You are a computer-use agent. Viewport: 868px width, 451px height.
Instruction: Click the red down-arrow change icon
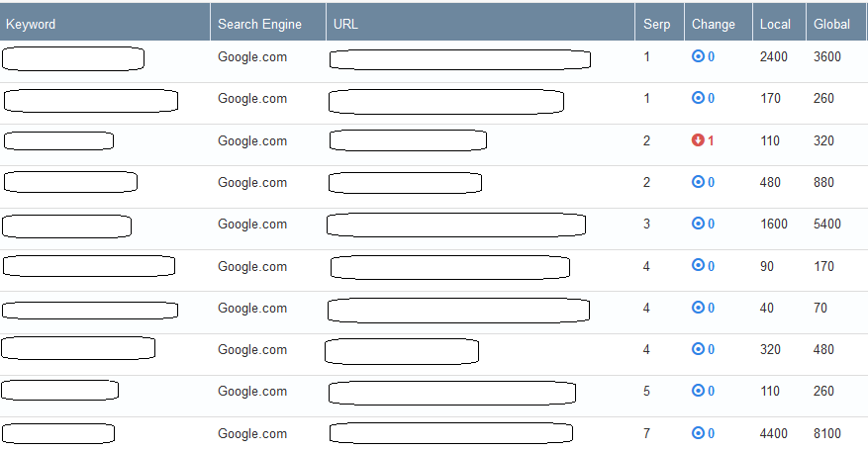click(x=698, y=140)
